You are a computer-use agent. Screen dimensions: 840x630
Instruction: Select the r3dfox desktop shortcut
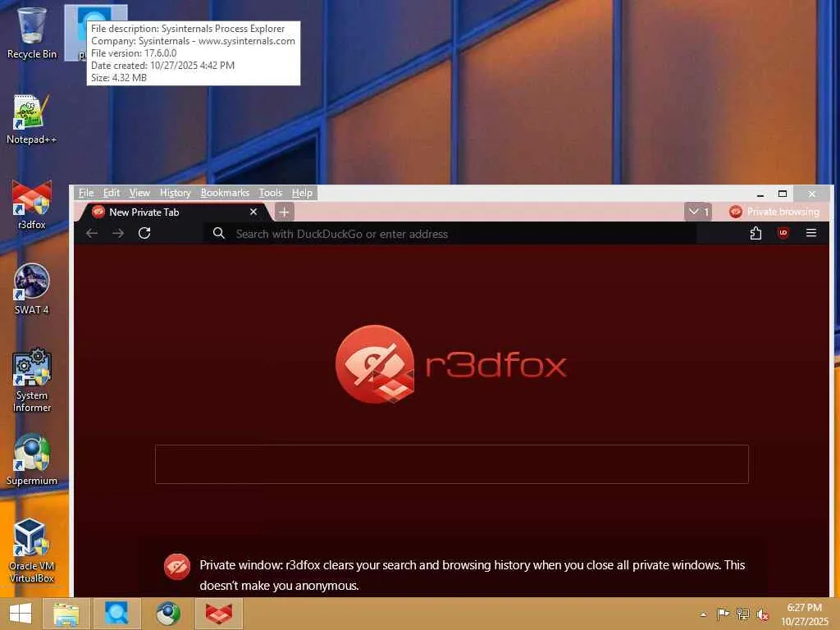[x=32, y=204]
